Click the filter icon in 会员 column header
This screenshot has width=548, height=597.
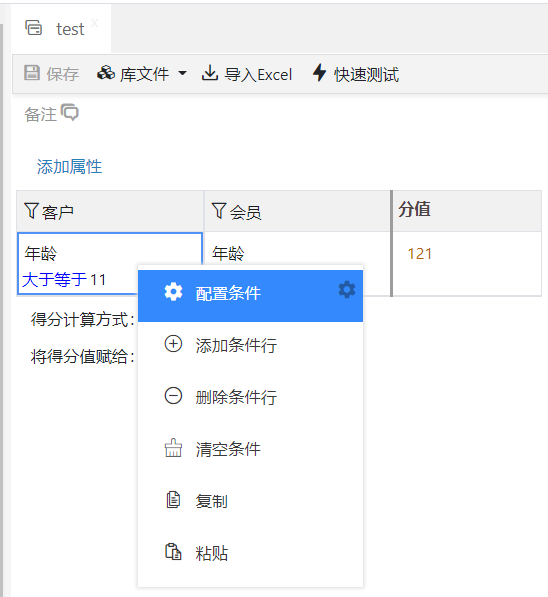(219, 211)
